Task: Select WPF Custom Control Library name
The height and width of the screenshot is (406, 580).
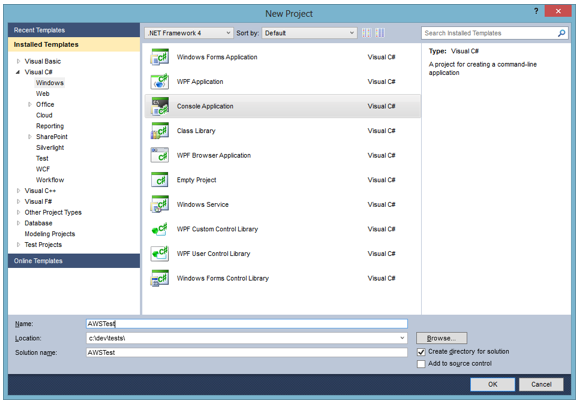Action: click(x=217, y=229)
